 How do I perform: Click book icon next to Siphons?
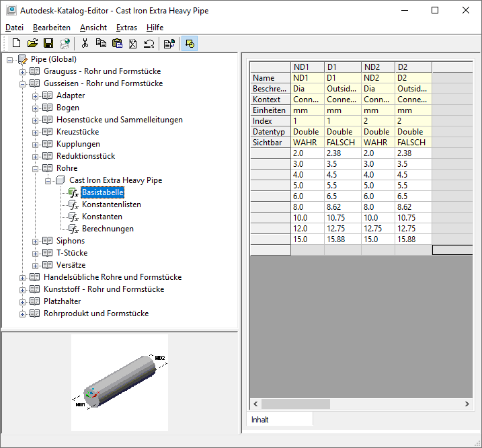point(47,241)
